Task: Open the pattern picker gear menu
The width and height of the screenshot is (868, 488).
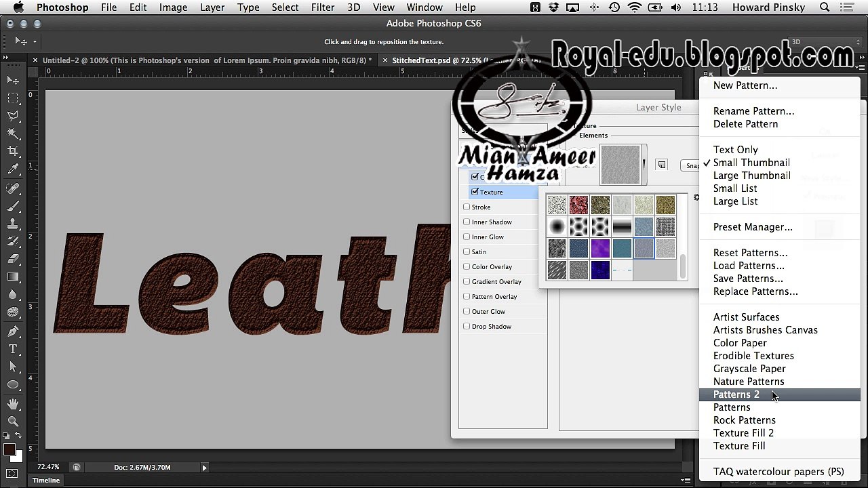Action: (696, 198)
